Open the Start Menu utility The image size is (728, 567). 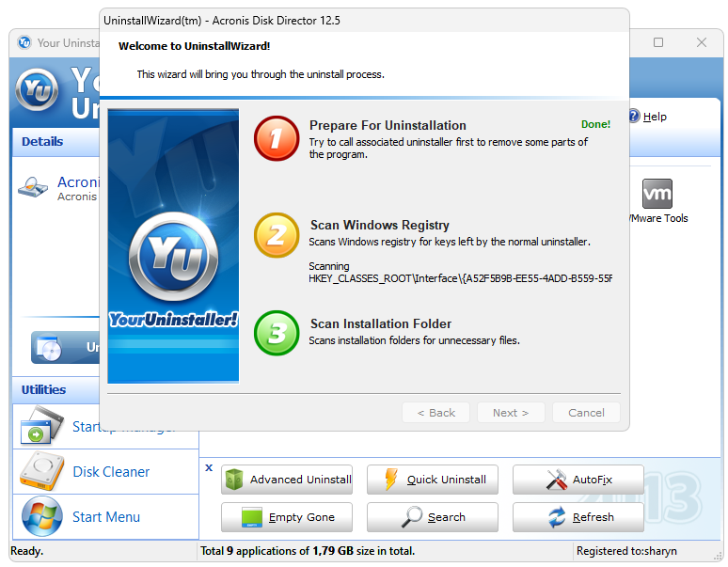tap(106, 517)
